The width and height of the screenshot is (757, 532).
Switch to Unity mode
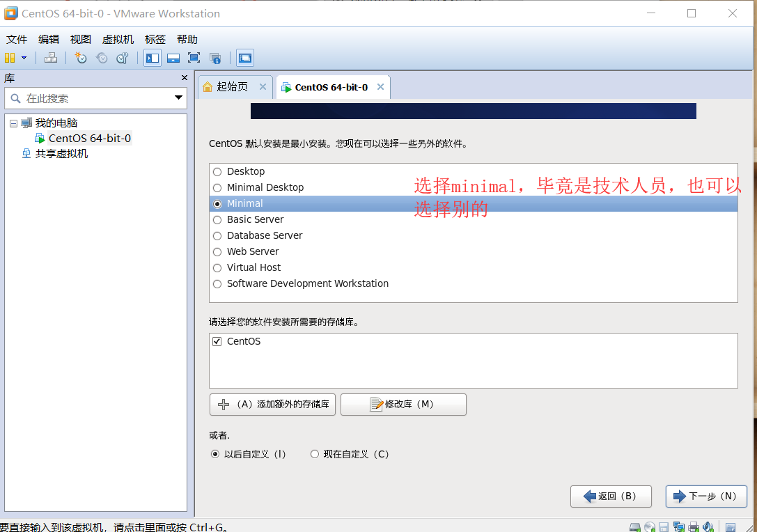point(214,58)
